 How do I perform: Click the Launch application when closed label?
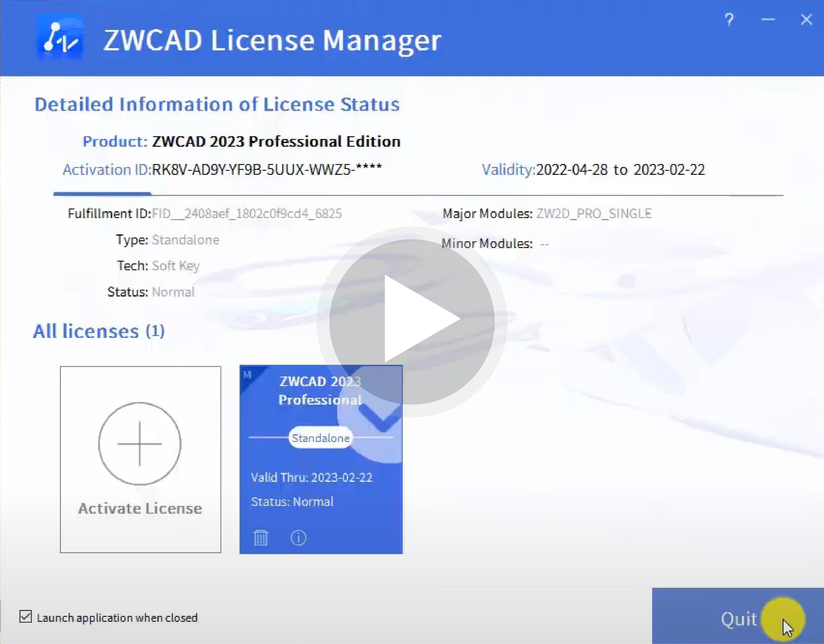(117, 618)
